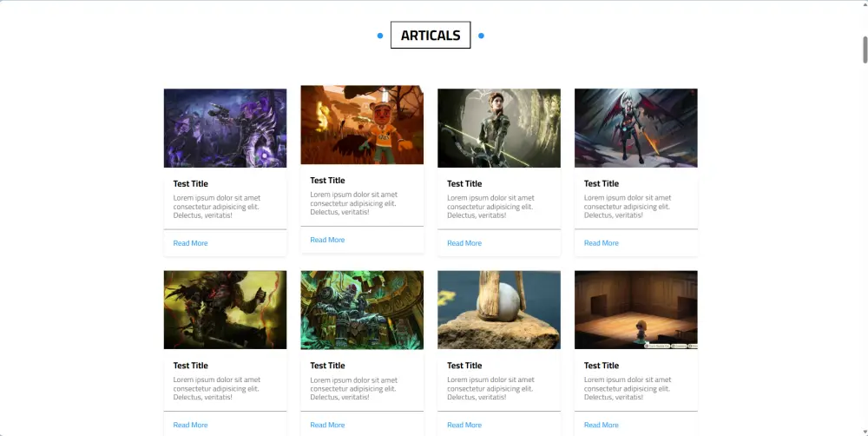Open the bear in orange shirt image
Screen dimensions: 868x436
coord(362,125)
